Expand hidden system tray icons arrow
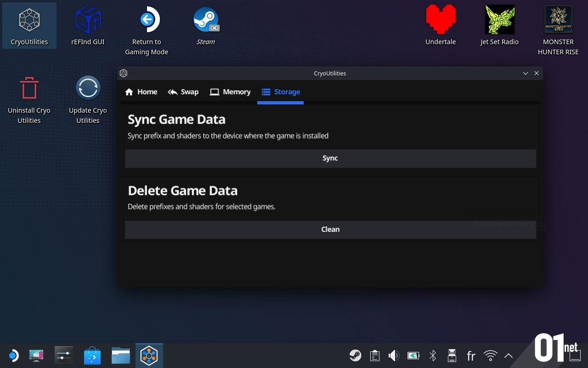This screenshot has width=588, height=368. coord(509,356)
